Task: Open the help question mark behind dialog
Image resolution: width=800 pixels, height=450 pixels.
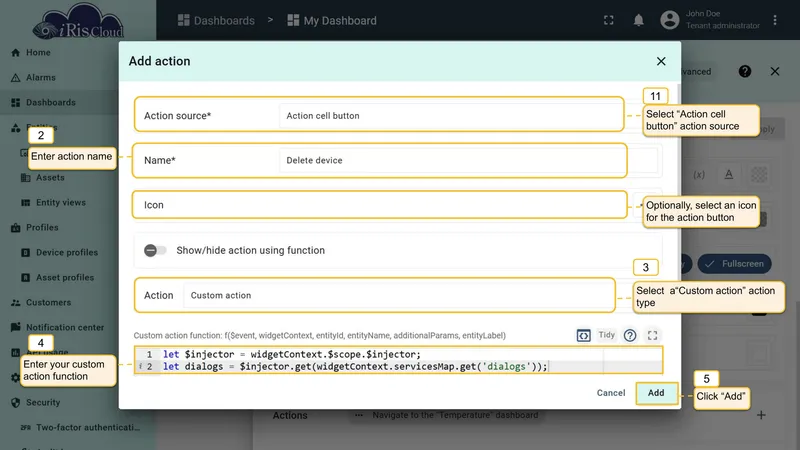Action: tap(745, 71)
